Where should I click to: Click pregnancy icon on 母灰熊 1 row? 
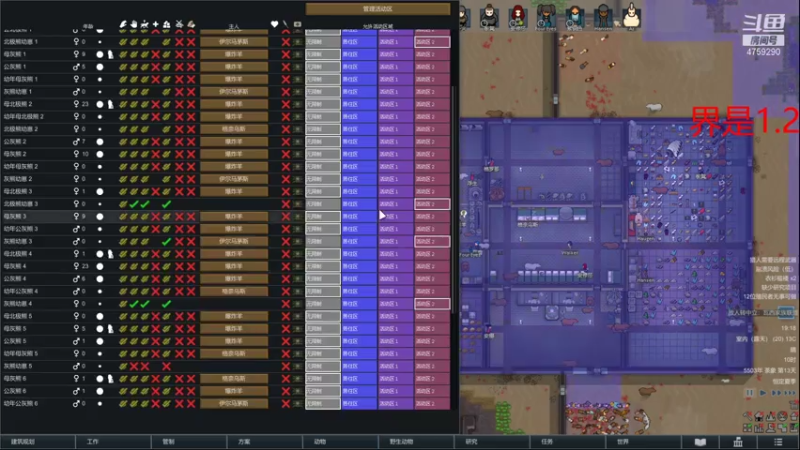tap(110, 54)
